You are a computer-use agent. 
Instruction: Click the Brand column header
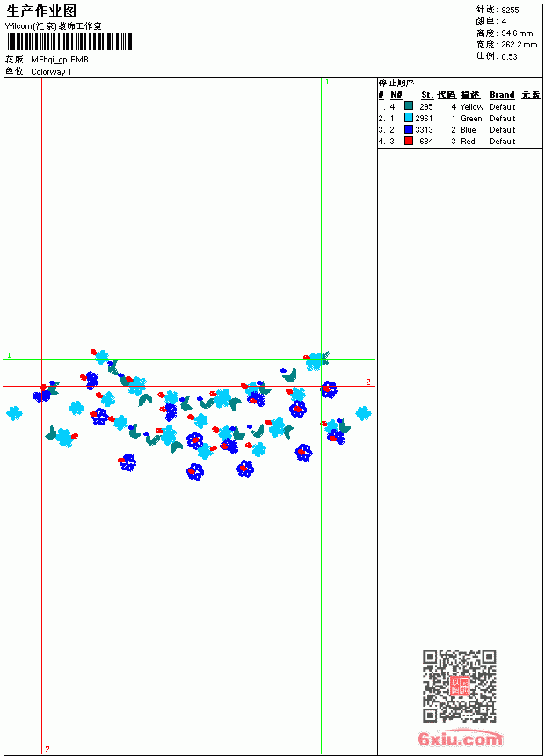tap(502, 95)
